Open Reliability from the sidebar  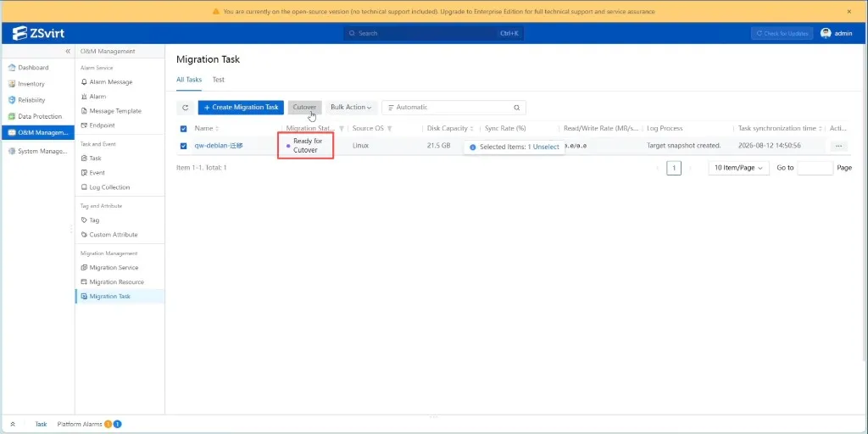(31, 100)
